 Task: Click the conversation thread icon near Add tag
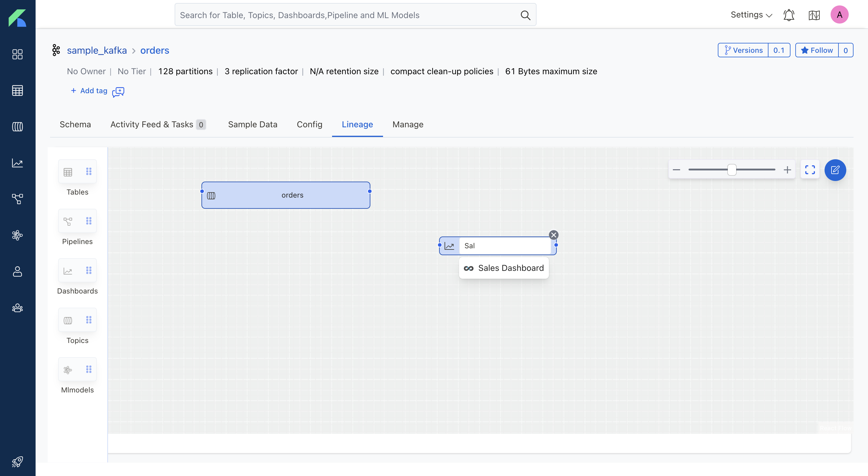(x=118, y=92)
